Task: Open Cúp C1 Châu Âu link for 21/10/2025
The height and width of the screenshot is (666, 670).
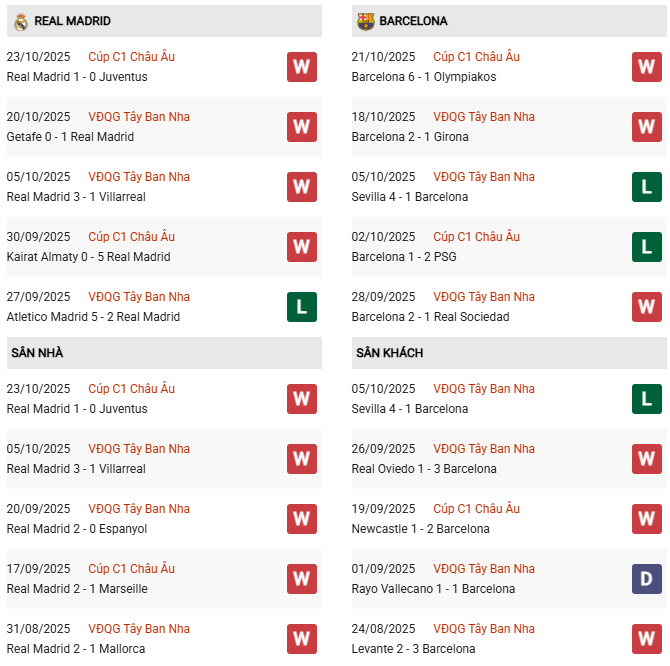Action: coord(476,57)
